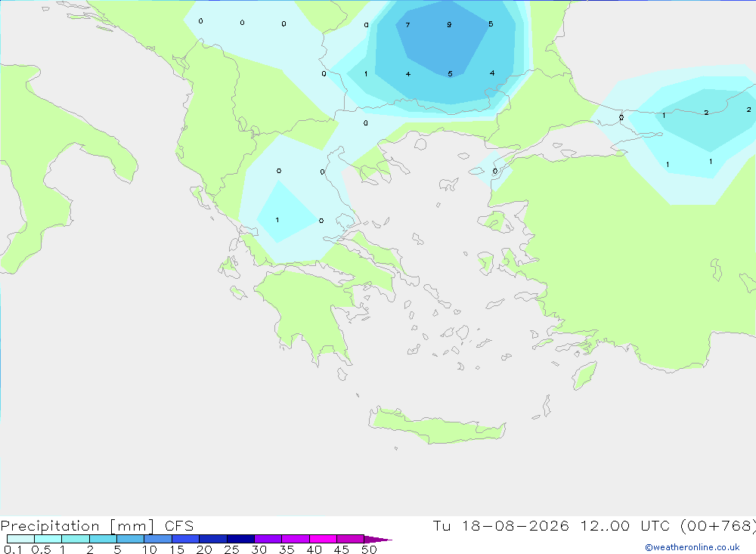Click the '35' legend label

tap(287, 549)
